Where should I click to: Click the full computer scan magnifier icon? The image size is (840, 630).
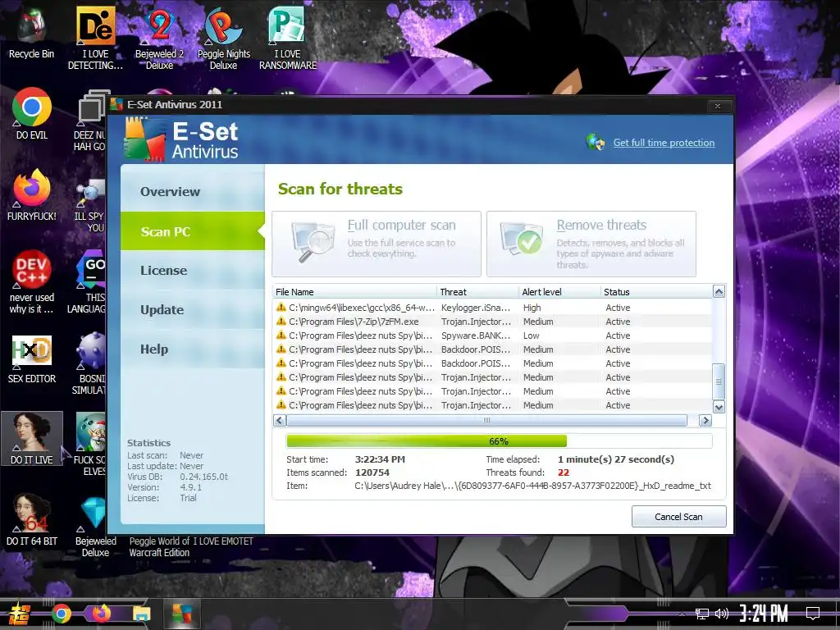tap(313, 242)
